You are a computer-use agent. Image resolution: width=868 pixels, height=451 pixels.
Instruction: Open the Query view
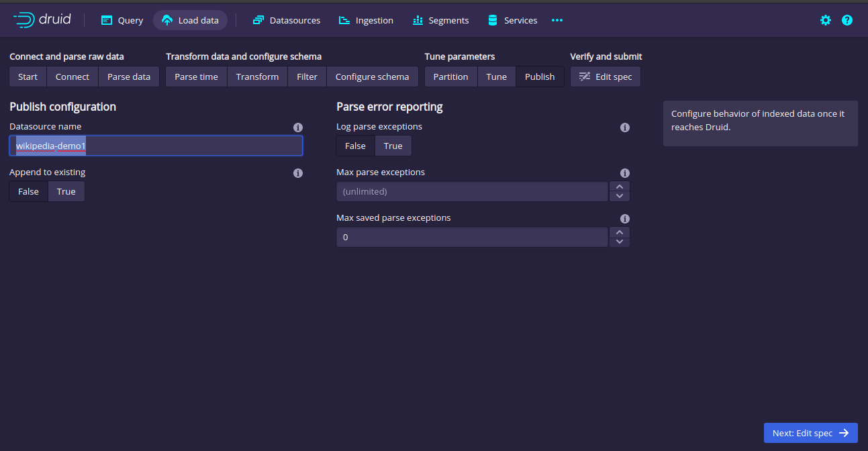122,20
